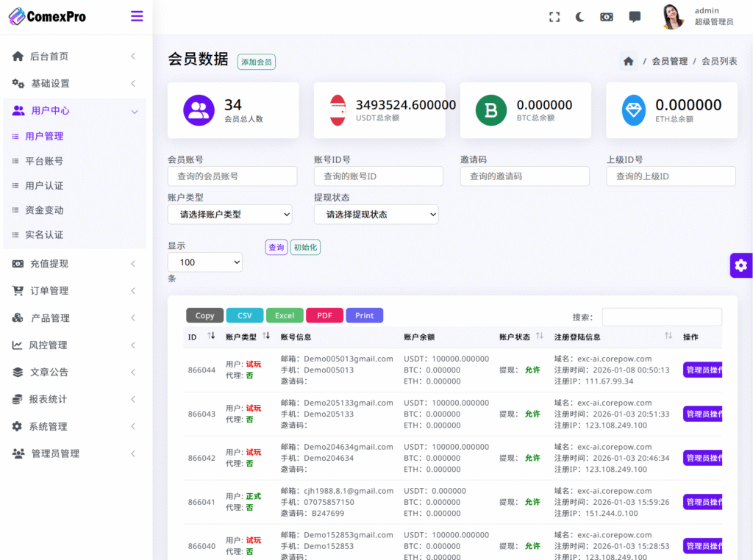This screenshot has width=753, height=560.
Task: Sort table by ID column arrows
Action: tap(211, 336)
